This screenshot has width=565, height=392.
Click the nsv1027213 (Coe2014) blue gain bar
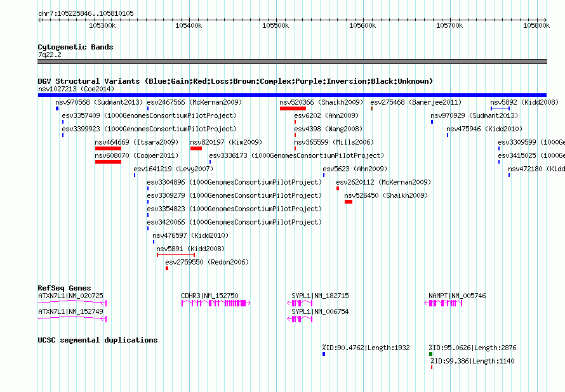tap(292, 95)
